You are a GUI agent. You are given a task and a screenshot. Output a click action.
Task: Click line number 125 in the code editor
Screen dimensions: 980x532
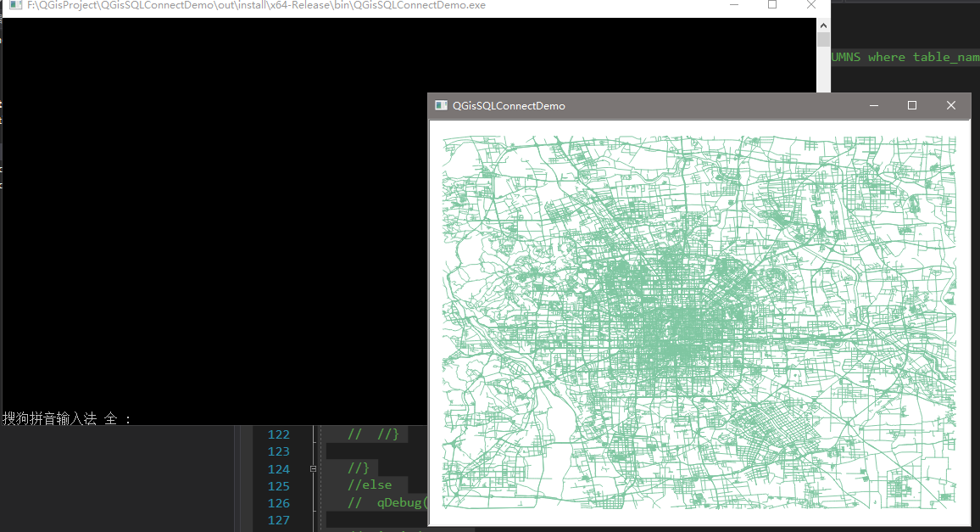pos(279,485)
